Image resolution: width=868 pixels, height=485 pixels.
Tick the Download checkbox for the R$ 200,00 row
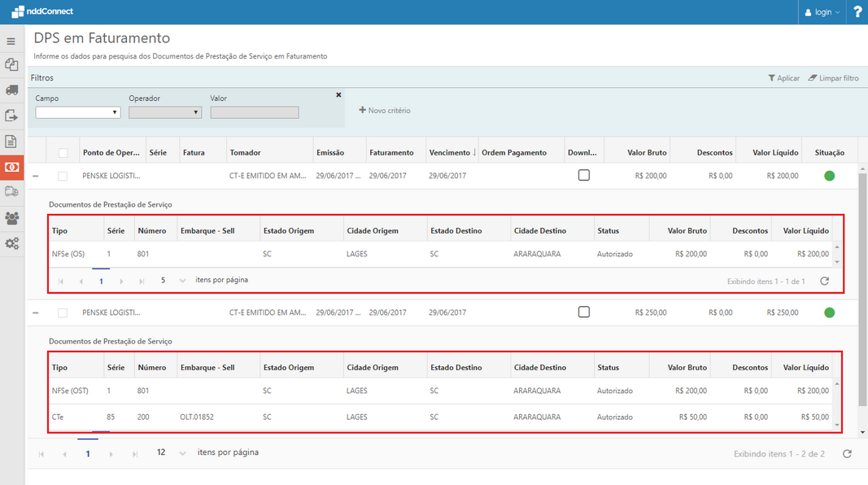(583, 175)
